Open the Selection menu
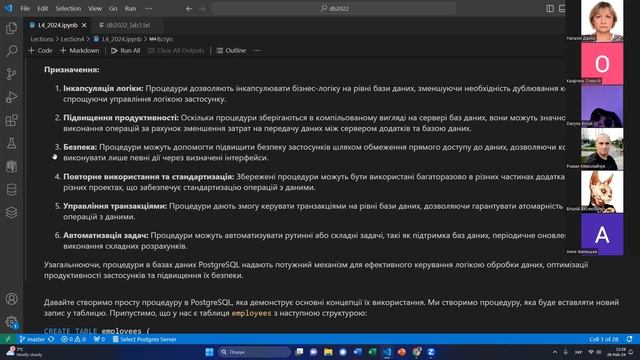 68,9
